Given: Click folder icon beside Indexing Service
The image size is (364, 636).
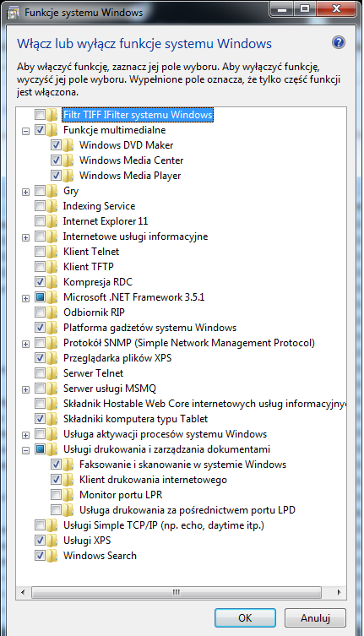Looking at the screenshot, I should tap(52, 205).
